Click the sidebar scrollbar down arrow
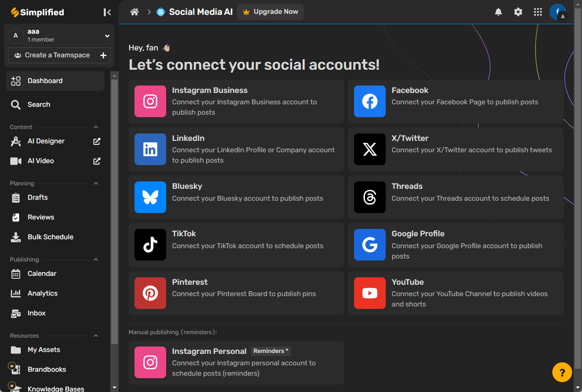This screenshot has width=582, height=392. click(x=114, y=388)
